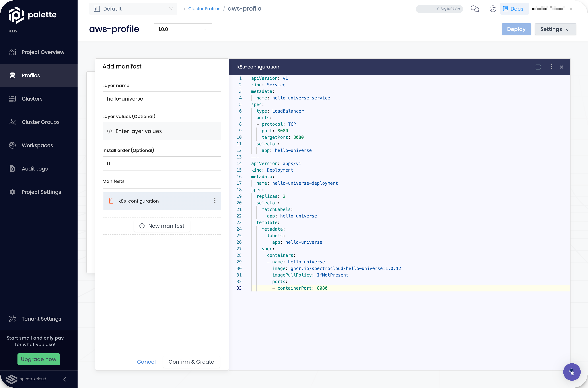The height and width of the screenshot is (388, 588).
Task: Open Project Settings in the sidebar
Action: pyautogui.click(x=39, y=192)
